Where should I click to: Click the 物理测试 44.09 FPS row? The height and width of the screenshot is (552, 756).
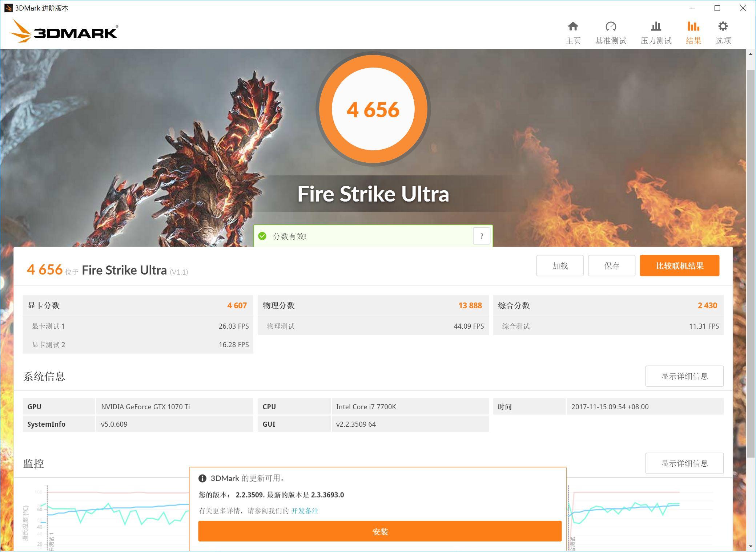pyautogui.click(x=373, y=326)
